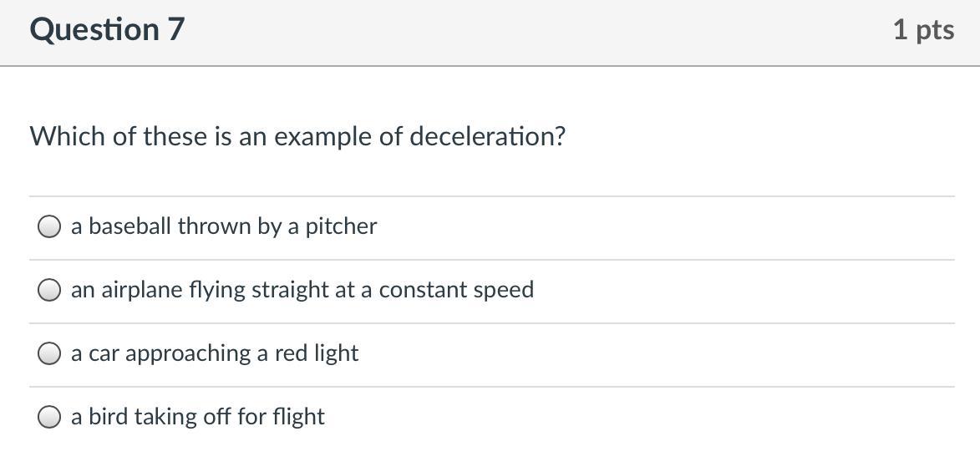Image resolution: width=980 pixels, height=472 pixels.
Task: Click the word 'flight' in fourth answer
Action: point(299,417)
